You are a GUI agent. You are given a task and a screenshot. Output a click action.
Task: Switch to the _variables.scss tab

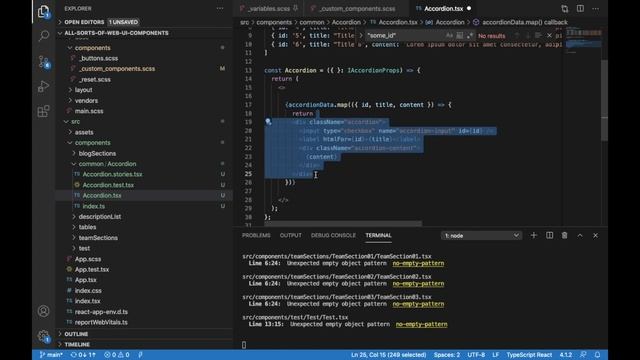pyautogui.click(x=269, y=9)
